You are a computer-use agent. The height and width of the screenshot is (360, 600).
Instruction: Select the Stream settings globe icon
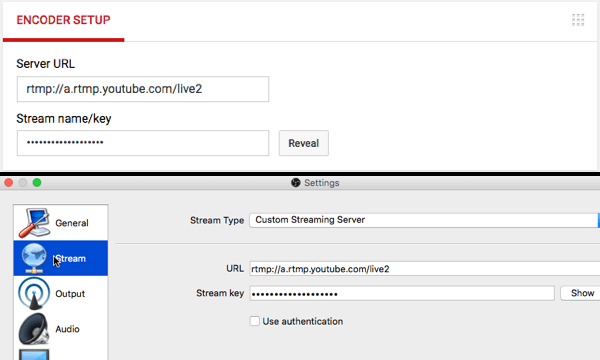coord(34,258)
